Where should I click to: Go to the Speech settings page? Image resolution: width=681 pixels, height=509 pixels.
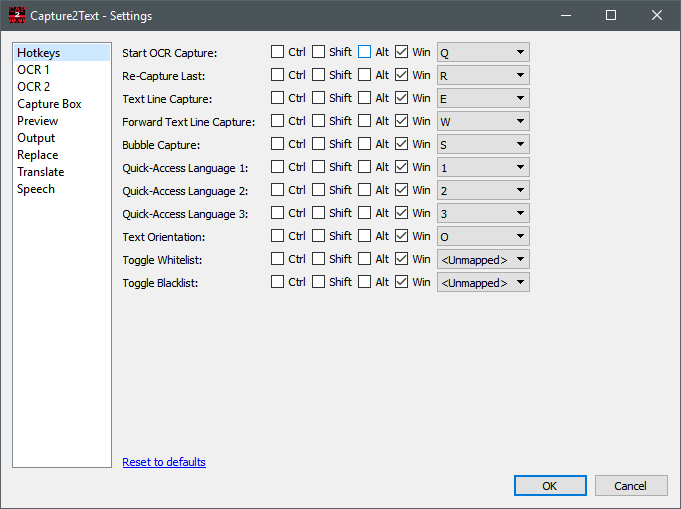36,189
